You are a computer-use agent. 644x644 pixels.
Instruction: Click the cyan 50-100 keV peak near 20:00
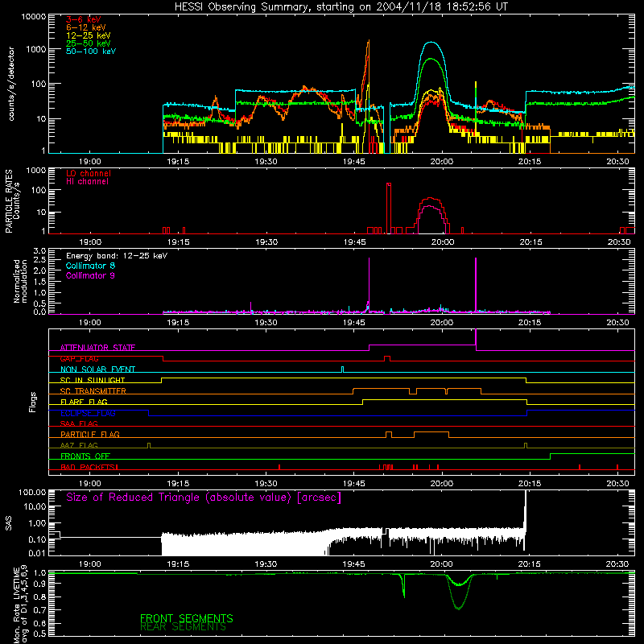click(x=431, y=43)
